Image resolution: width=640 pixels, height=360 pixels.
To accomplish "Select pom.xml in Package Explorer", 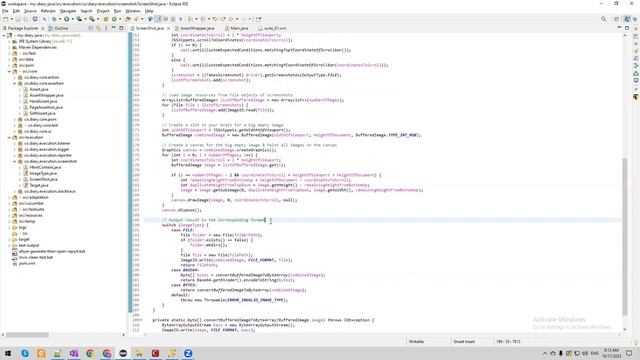I will [27, 264].
